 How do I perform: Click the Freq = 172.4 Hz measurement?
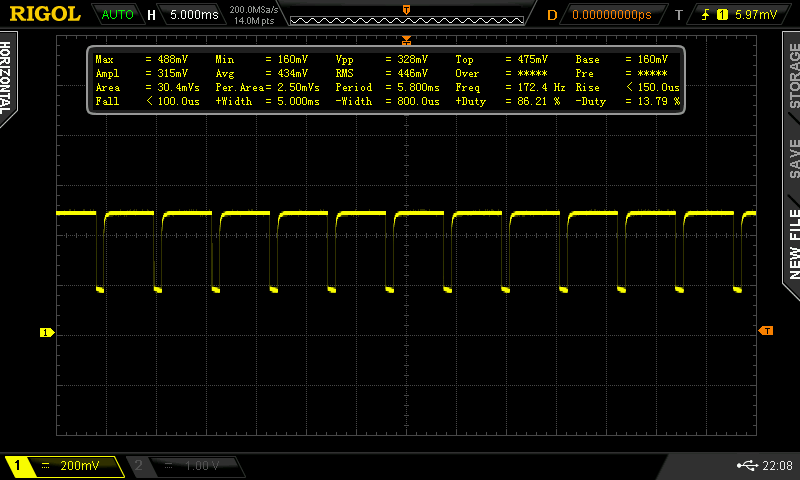pyautogui.click(x=510, y=87)
